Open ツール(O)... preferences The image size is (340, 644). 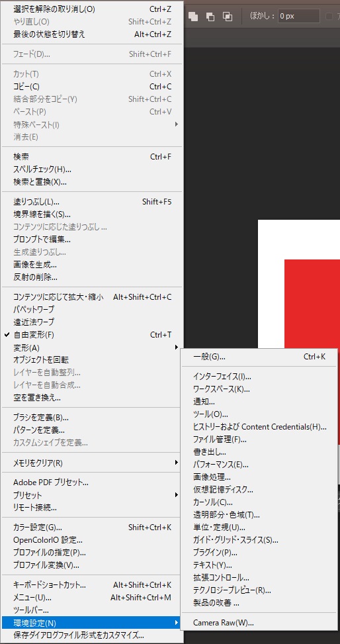coord(259,414)
